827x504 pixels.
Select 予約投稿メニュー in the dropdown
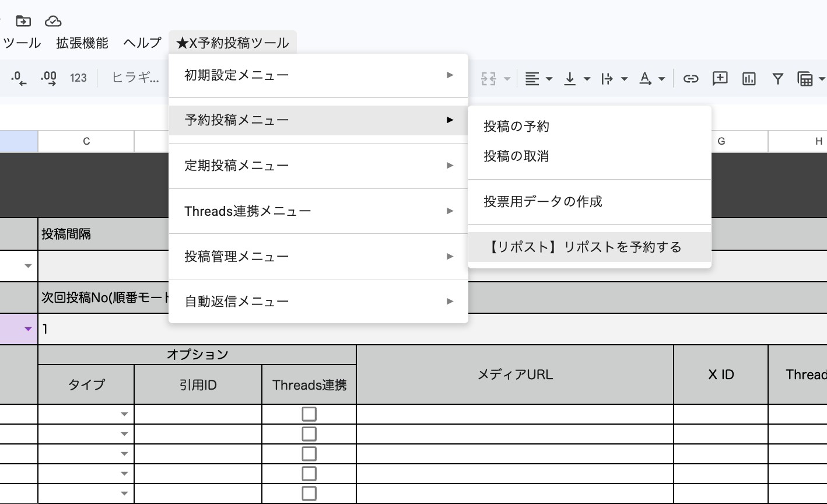(318, 120)
